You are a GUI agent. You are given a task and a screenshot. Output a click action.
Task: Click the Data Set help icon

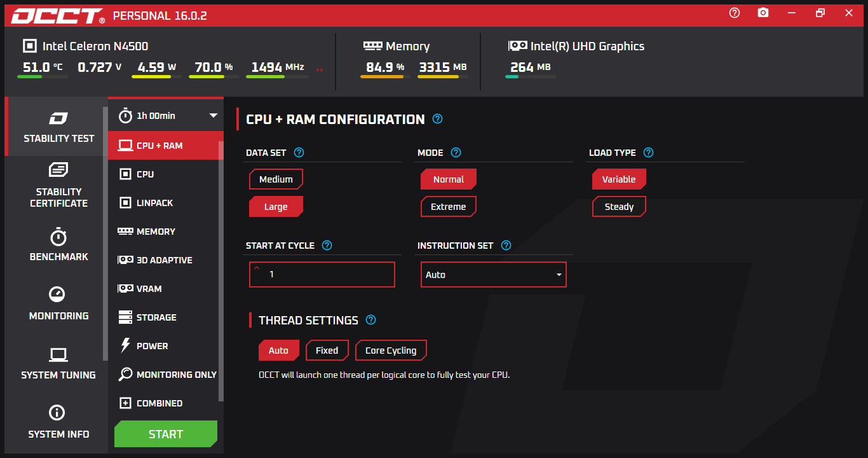tap(299, 153)
